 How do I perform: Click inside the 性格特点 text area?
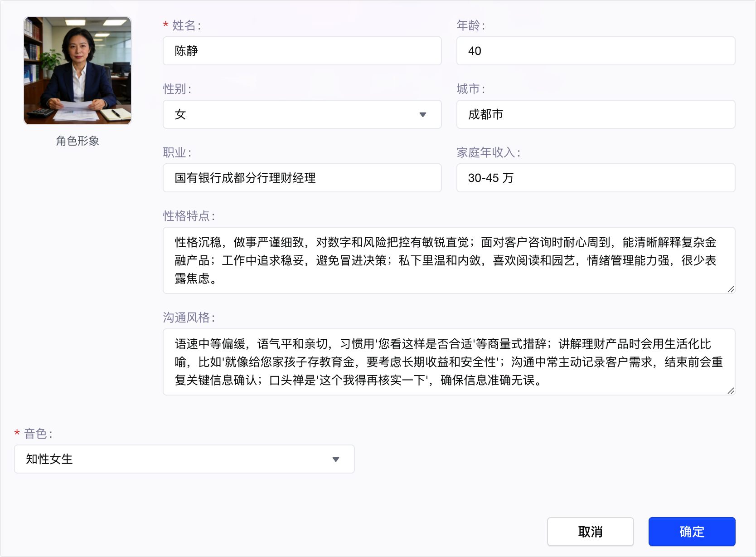pos(449,260)
